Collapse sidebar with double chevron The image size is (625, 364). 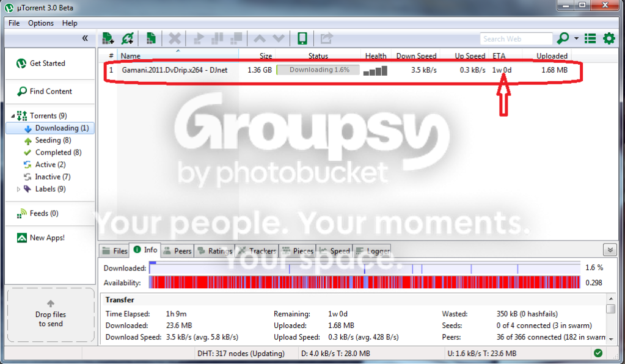point(85,38)
